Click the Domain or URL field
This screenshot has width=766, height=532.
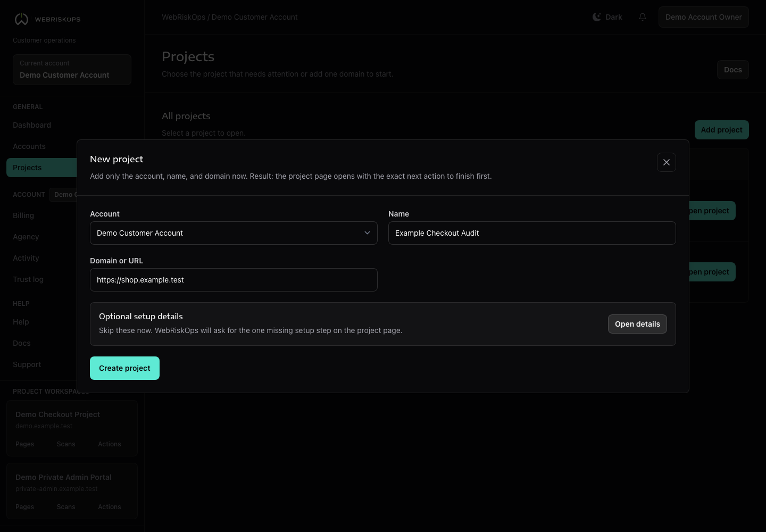pyautogui.click(x=234, y=280)
